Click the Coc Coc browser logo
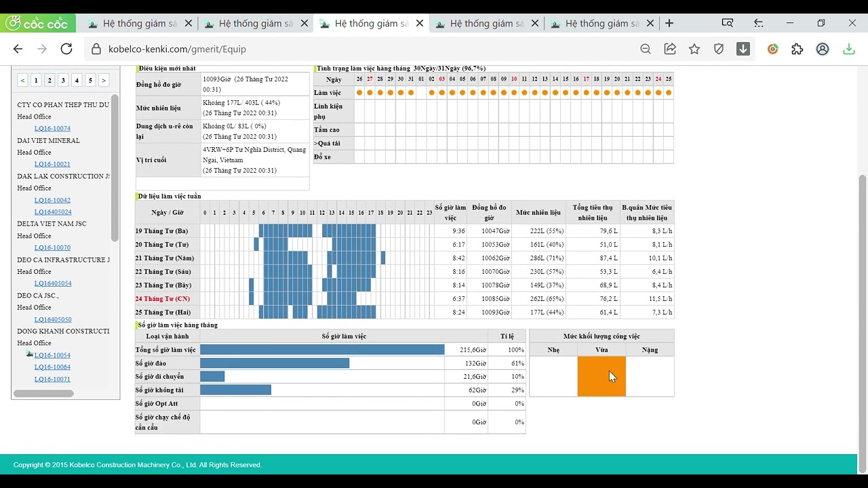Image resolution: width=868 pixels, height=488 pixels. click(x=37, y=23)
